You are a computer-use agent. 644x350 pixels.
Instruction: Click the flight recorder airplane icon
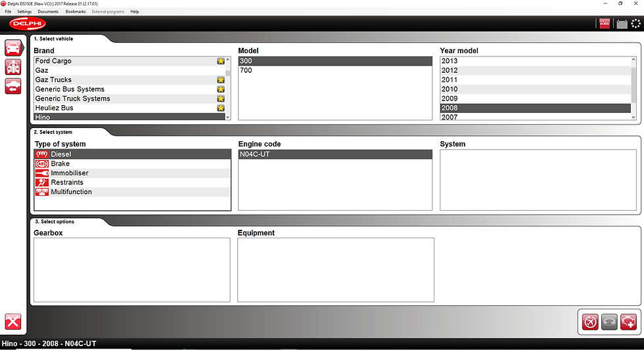coord(590,322)
